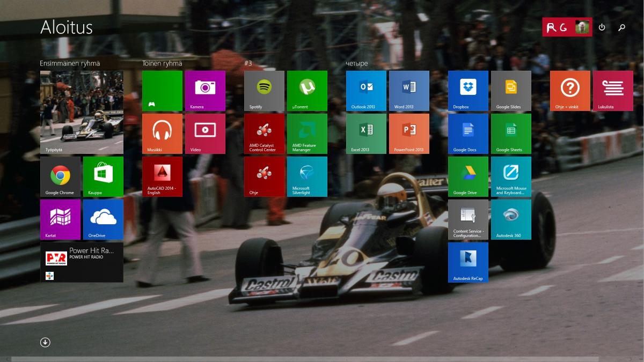Open PowerPoint 2013 tile
This screenshot has width=644, height=362.
tap(409, 134)
